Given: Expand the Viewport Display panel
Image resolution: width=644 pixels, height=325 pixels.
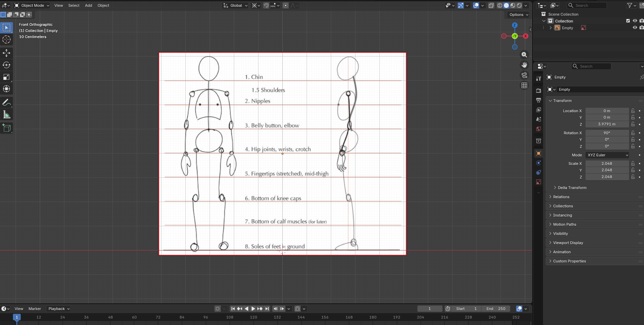Looking at the screenshot, I should (568, 243).
